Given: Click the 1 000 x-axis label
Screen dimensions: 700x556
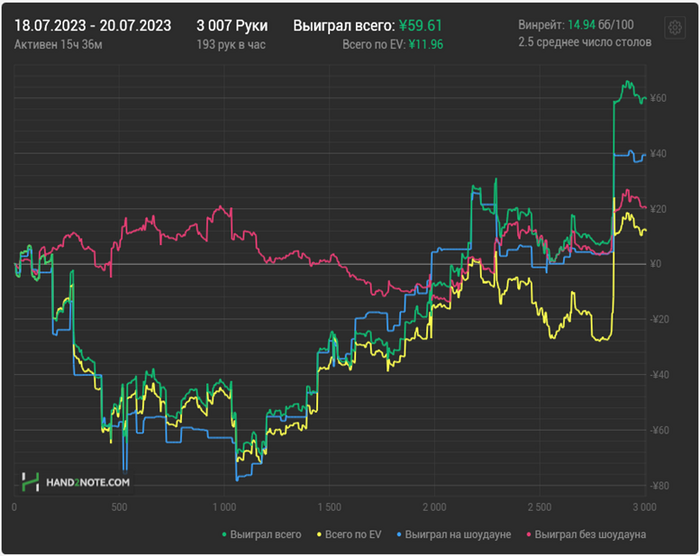Looking at the screenshot, I should 224,507.
